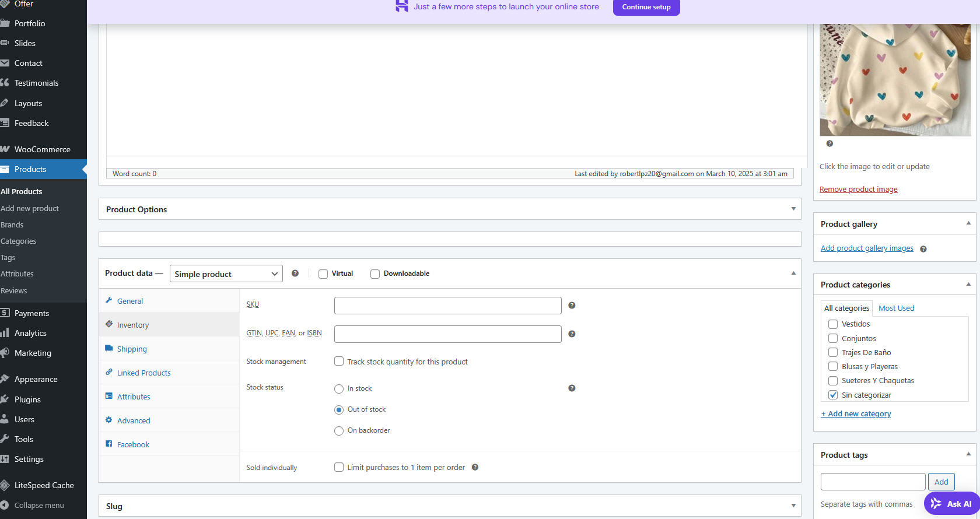Enable the Virtual product checkbox
Image resolution: width=980 pixels, height=519 pixels.
tap(323, 274)
